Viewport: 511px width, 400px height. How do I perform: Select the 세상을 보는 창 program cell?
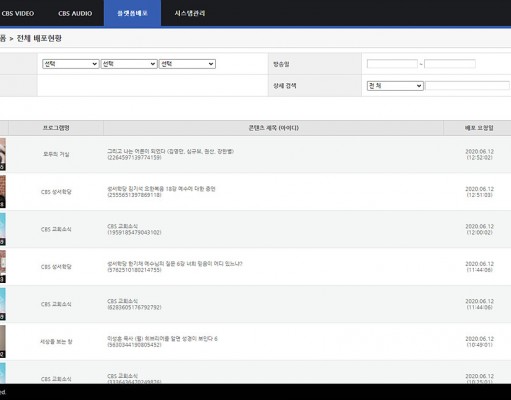pyautogui.click(x=56, y=342)
